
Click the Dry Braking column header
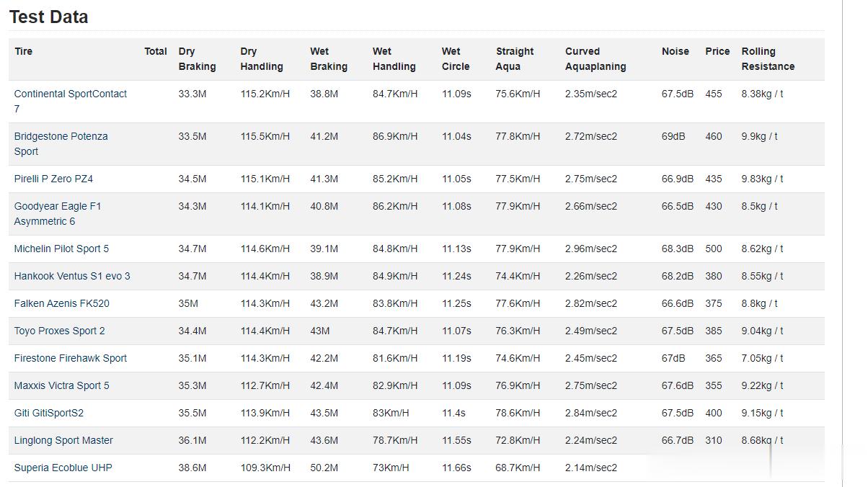coord(197,59)
